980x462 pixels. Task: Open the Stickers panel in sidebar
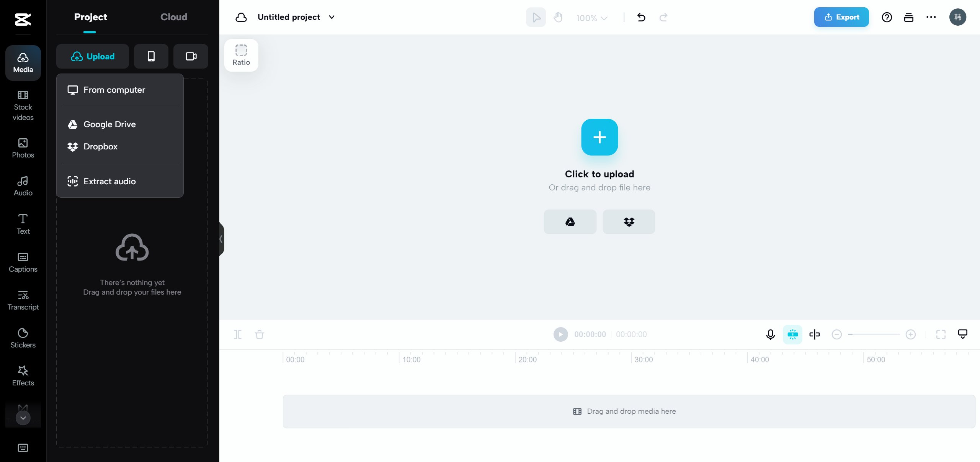(23, 337)
